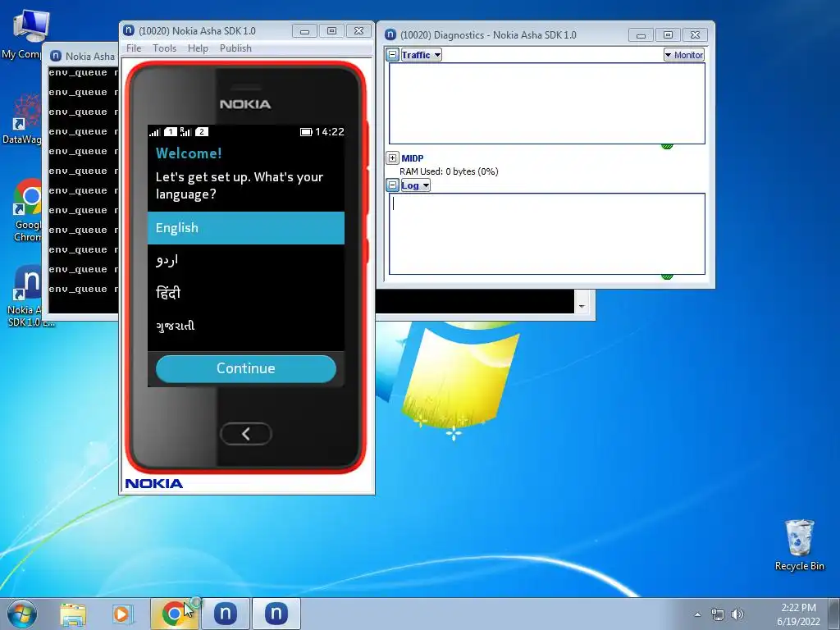Screen dimensions: 840x630
Task: Open Google Chrome desktop shortcut
Action: point(27,210)
